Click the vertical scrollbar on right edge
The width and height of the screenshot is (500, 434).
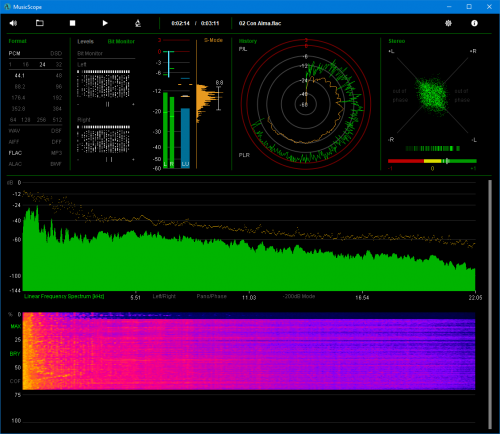[490, 304]
